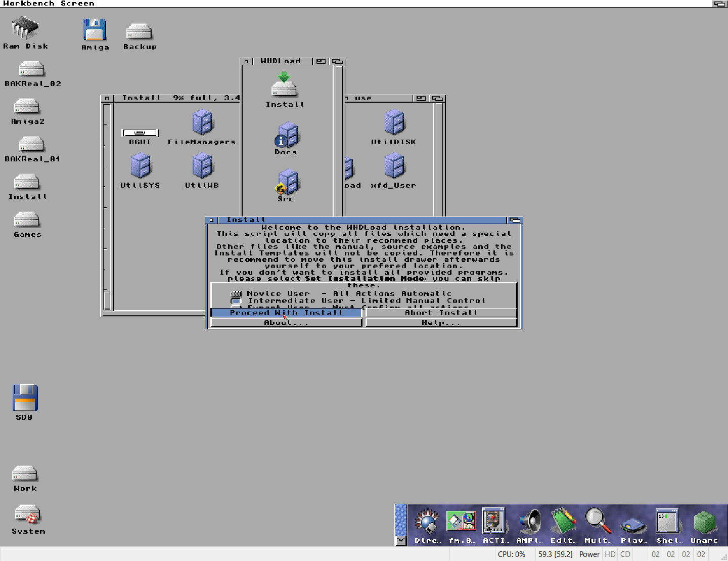Click the CD indicator in status bar
Image resolution: width=728 pixels, height=561 pixels.
pos(625,554)
